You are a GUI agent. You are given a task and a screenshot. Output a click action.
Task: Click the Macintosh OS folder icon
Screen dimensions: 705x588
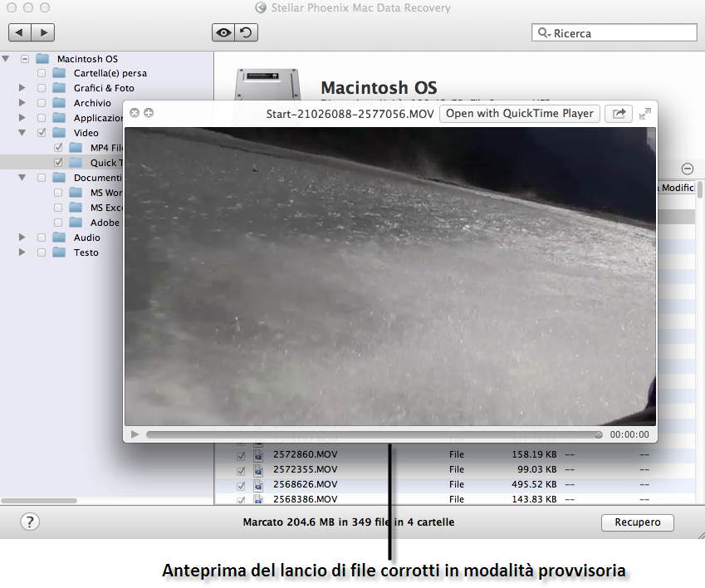point(42,58)
